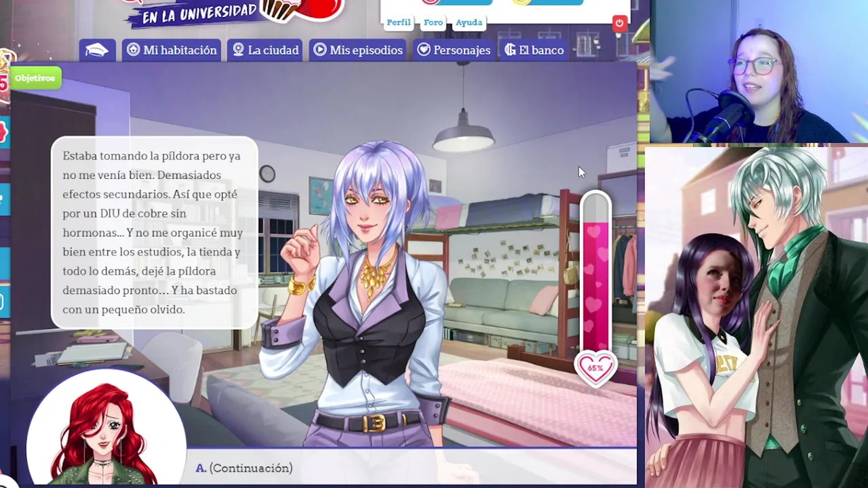Click the graduation cap home icon
Screen dimensions: 868x488
coord(96,50)
